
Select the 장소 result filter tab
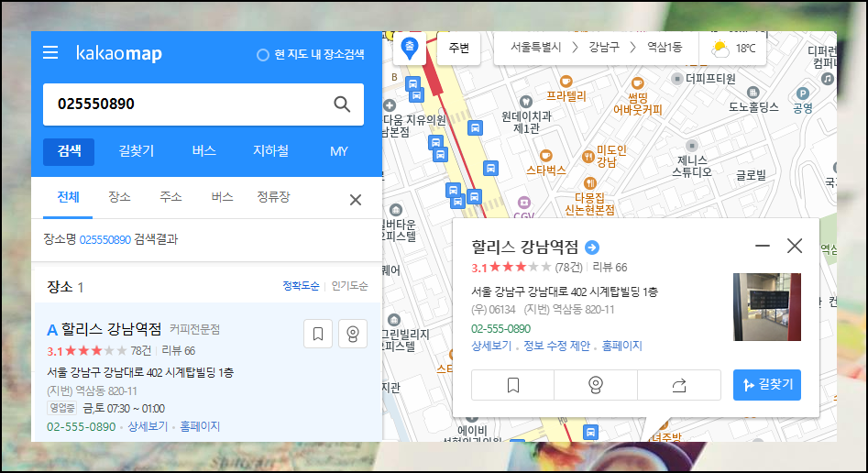tap(119, 197)
